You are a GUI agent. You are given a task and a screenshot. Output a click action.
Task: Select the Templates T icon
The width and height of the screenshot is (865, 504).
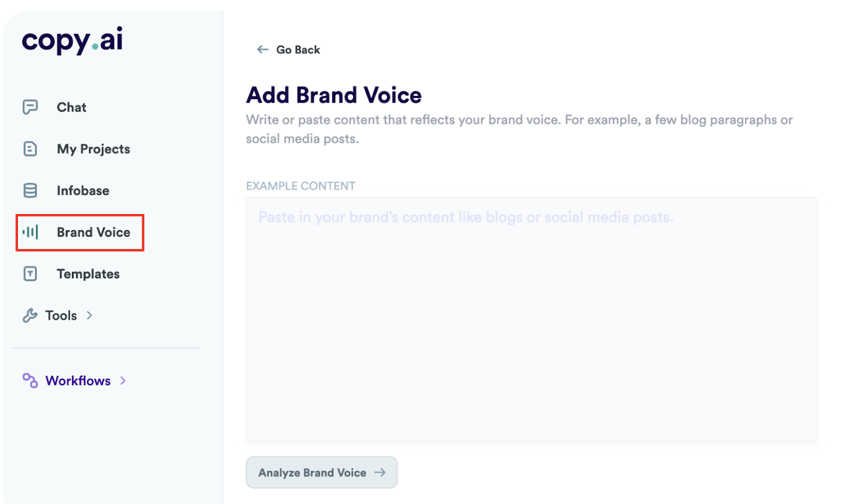[30, 274]
